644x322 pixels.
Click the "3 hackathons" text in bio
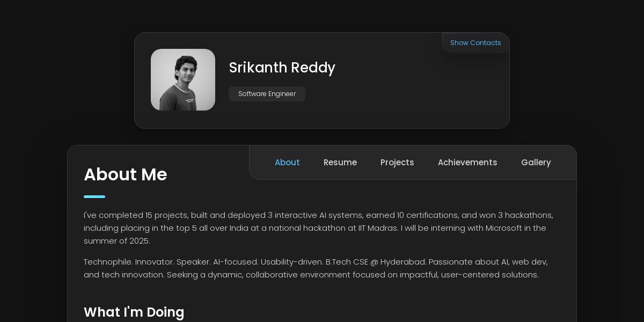(x=525, y=215)
